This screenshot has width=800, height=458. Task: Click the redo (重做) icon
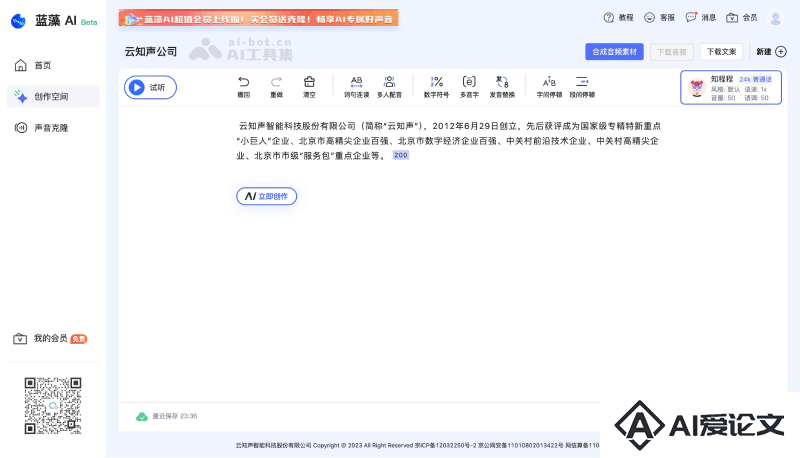coord(277,86)
